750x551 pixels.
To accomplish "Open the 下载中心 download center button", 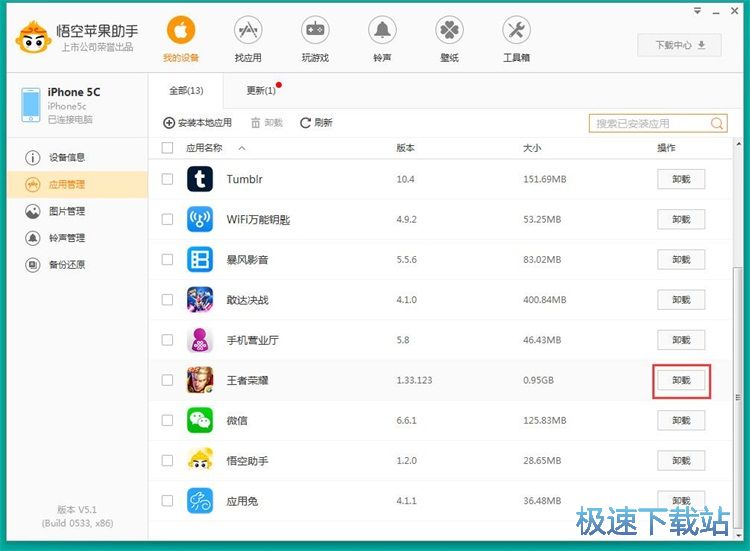I will coord(680,45).
